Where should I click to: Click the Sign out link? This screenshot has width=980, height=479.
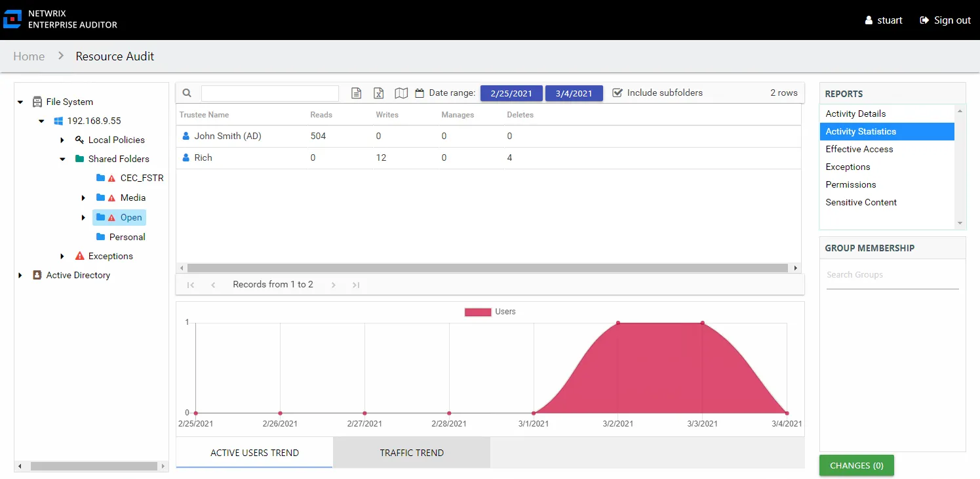click(945, 20)
